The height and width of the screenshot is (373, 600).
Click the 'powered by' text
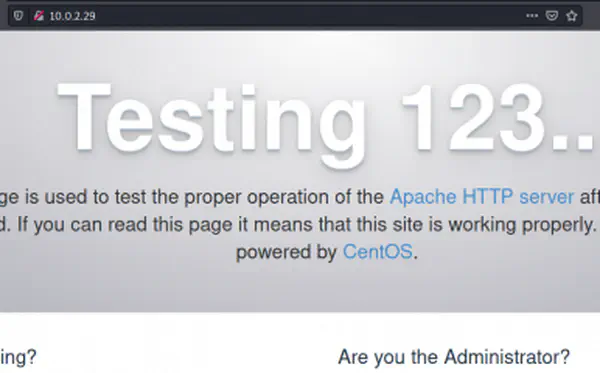286,252
